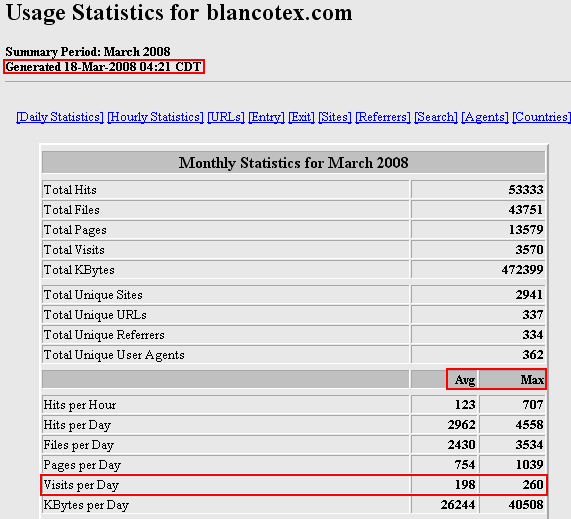Open the Daily Statistics link
Screen dimensions: 571x519
(60, 117)
